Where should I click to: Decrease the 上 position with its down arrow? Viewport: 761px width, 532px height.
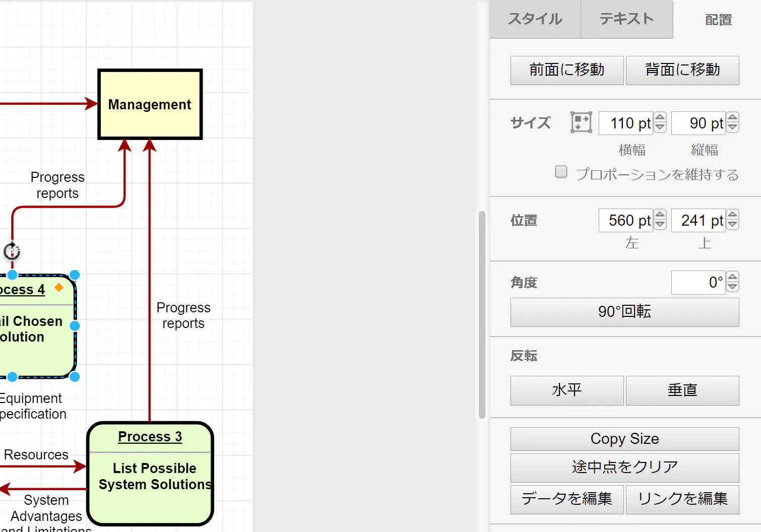(733, 225)
